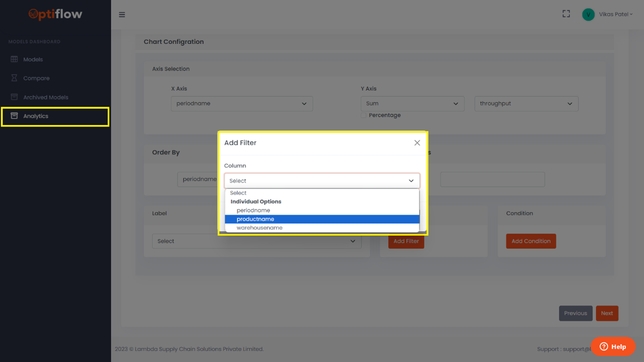Click the Next button
This screenshot has width=644, height=362.
607,313
